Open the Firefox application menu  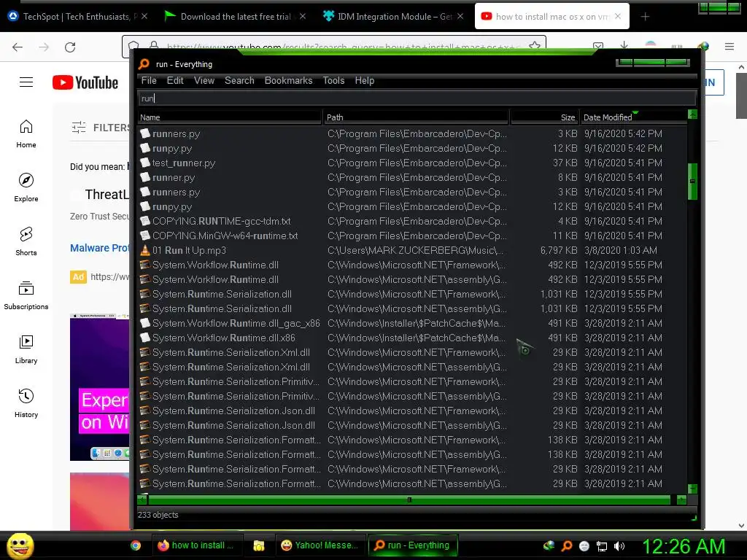point(729,46)
